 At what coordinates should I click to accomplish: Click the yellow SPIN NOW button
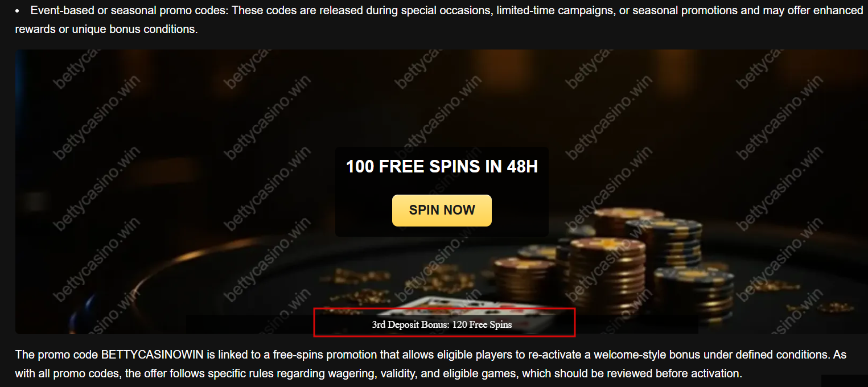tap(442, 211)
